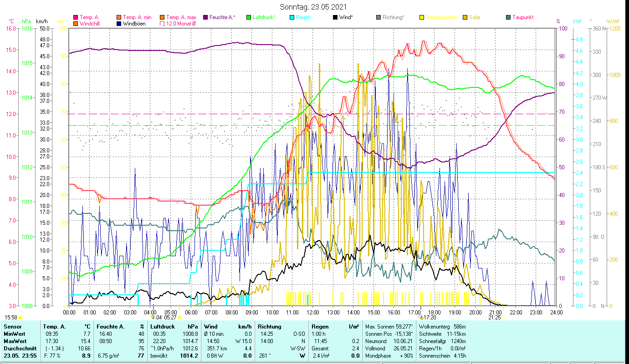Click the sunrise icon next to 05:27
629x364 pixels.
pyautogui.click(x=179, y=318)
